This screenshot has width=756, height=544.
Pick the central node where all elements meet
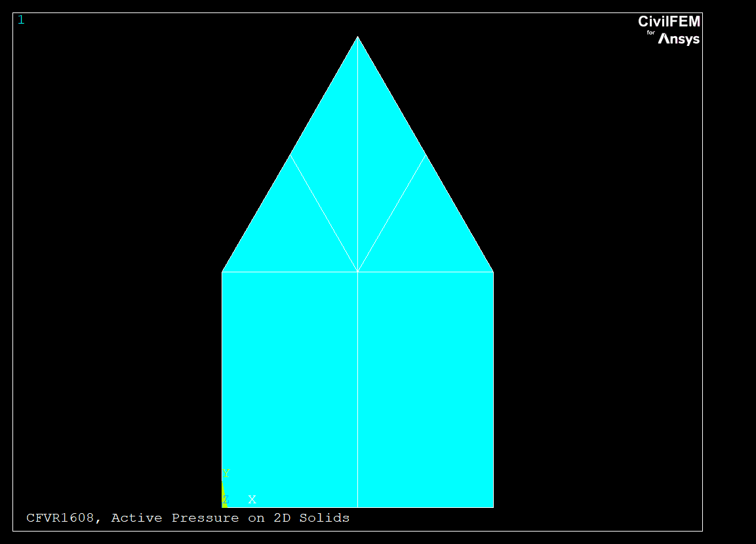click(357, 272)
